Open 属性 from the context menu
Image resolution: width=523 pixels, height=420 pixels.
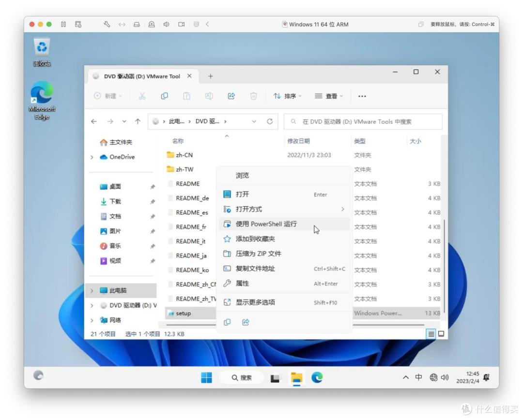[x=284, y=284]
